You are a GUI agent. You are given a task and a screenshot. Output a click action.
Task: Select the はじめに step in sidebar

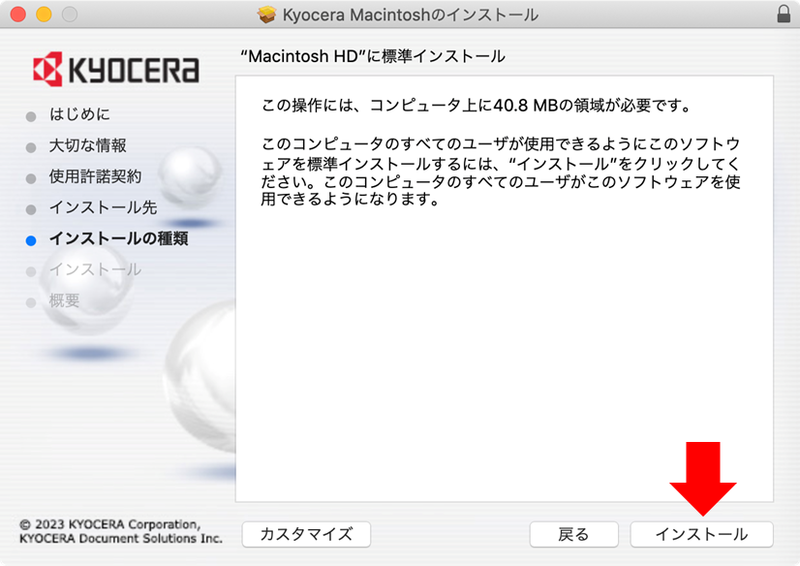click(80, 114)
